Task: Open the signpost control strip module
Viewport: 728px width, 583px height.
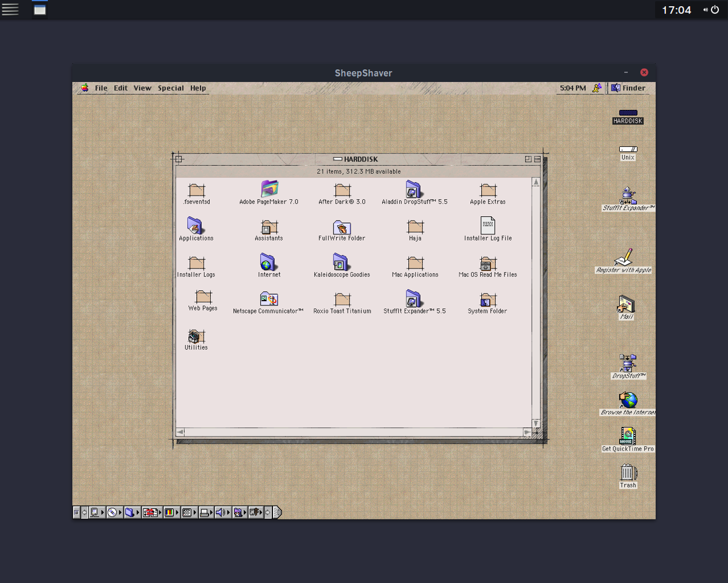Action: coord(256,512)
